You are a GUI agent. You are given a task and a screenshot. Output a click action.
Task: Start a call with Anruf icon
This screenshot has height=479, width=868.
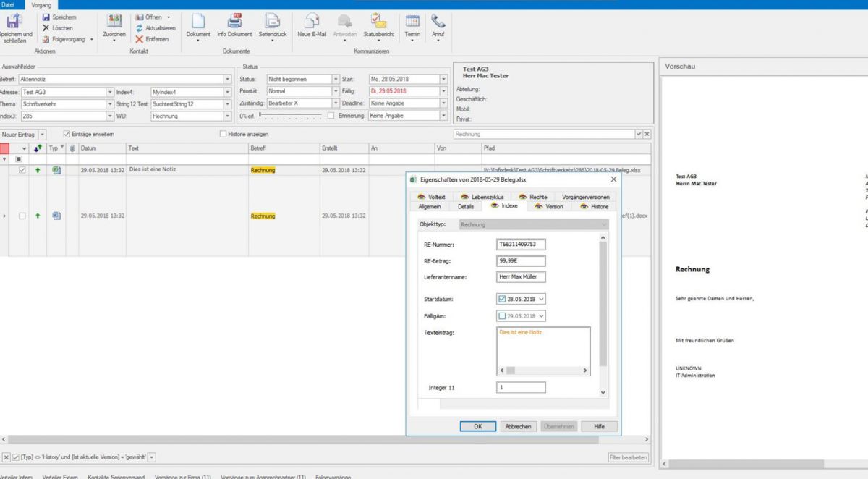[x=438, y=21]
